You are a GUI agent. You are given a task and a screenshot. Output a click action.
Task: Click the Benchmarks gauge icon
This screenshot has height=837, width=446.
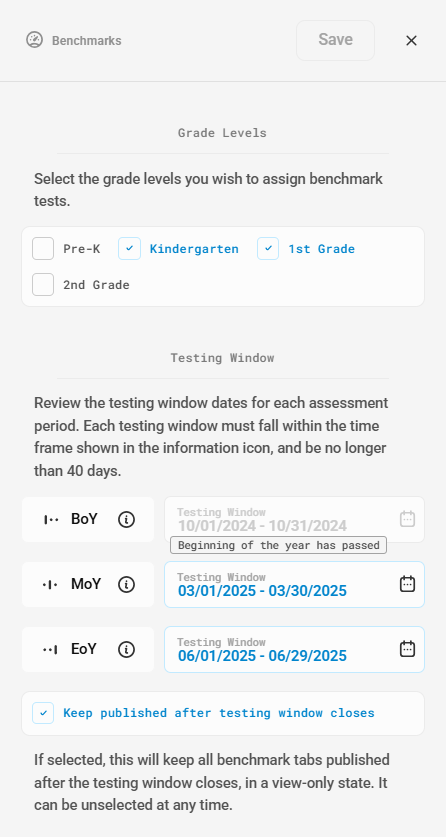coord(35,40)
